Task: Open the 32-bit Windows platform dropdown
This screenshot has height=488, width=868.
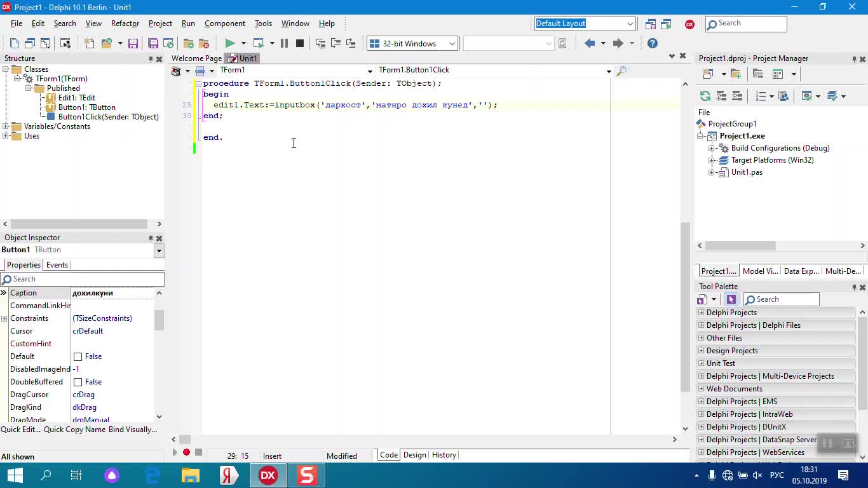Action: coord(452,43)
